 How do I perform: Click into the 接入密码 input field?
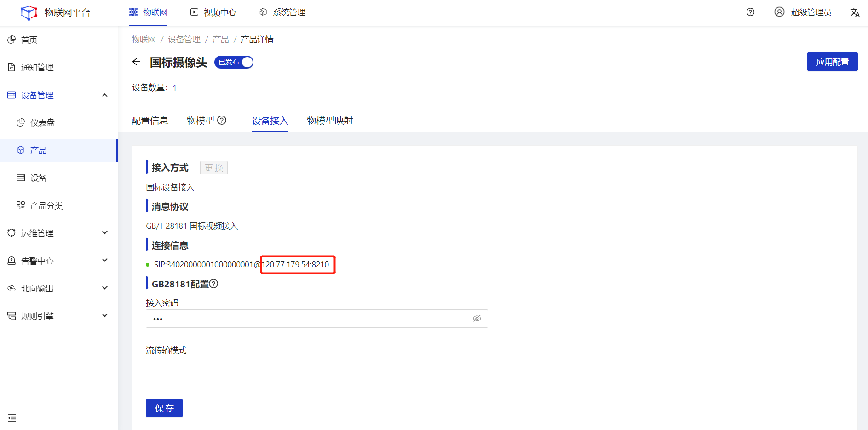point(308,319)
